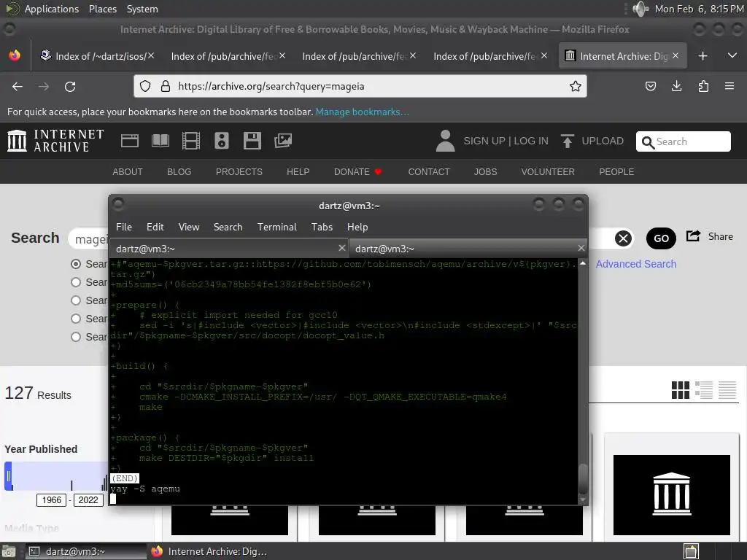
Task: Focus the Archive header Search box
Action: (683, 141)
